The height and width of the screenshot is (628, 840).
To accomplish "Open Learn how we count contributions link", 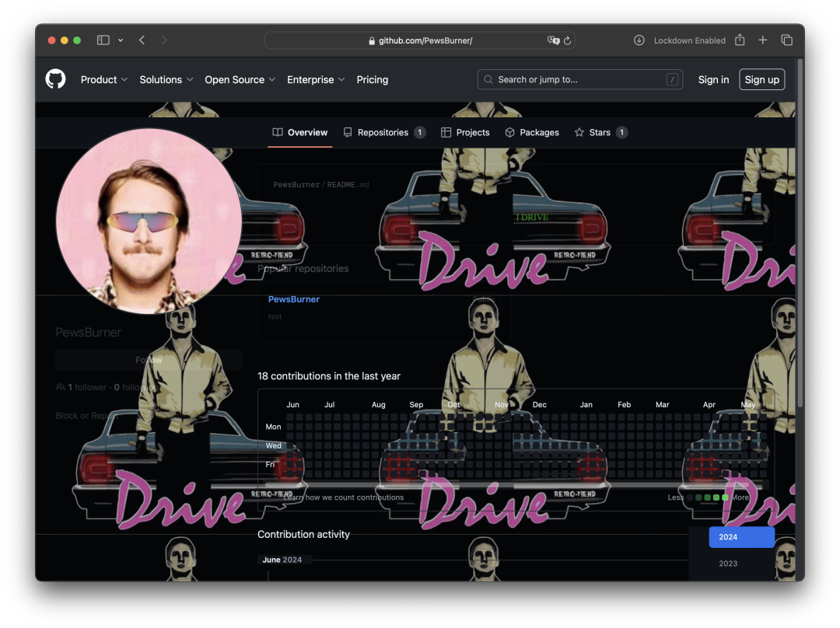I will pos(344,497).
